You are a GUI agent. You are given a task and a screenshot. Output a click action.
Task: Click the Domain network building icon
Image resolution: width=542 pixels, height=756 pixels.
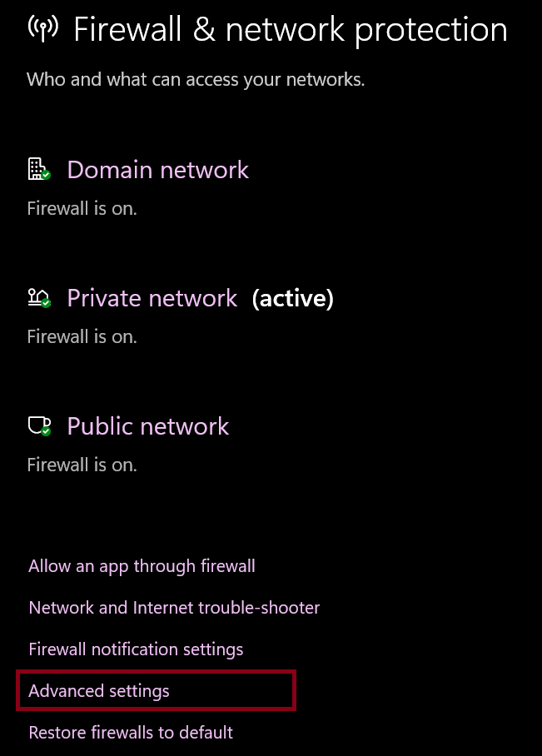(x=36, y=168)
